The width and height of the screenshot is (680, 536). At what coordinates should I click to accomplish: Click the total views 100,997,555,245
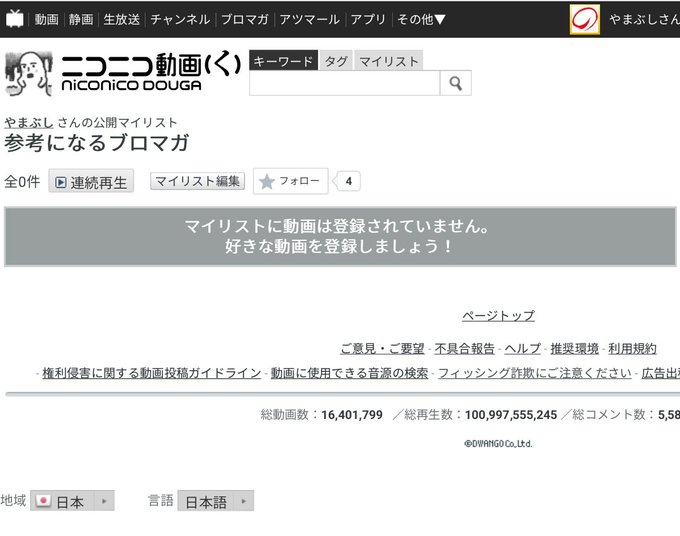(x=511, y=415)
